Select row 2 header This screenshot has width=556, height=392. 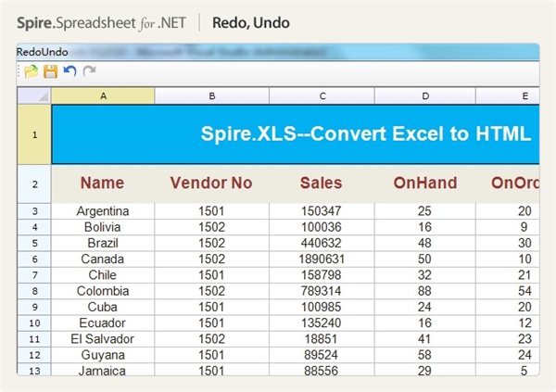(34, 184)
